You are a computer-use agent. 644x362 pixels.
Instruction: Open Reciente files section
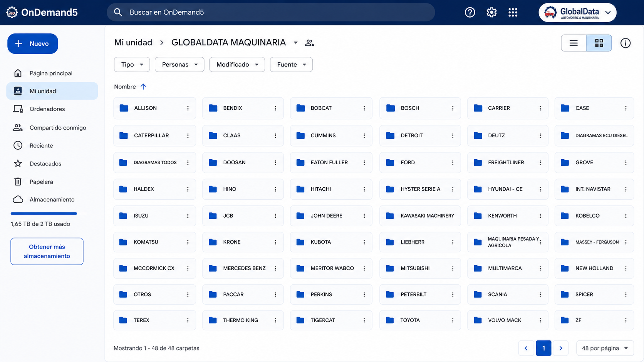(52, 145)
